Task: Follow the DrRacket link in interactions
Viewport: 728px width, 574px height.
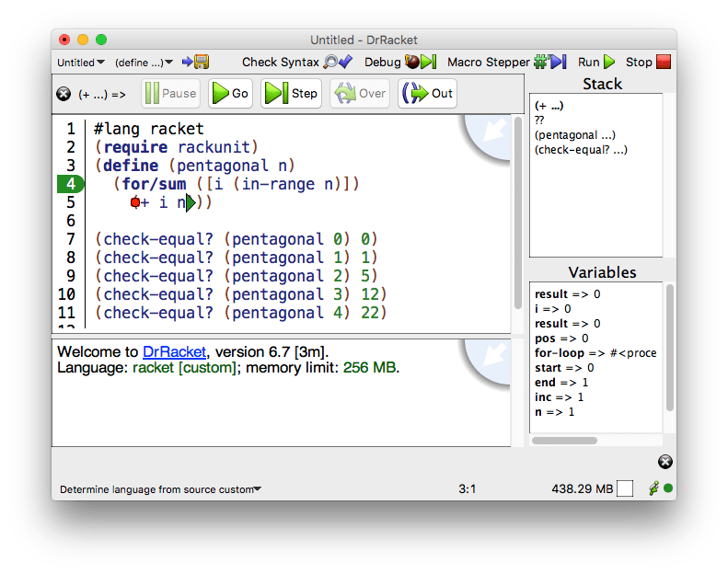Action: click(174, 351)
